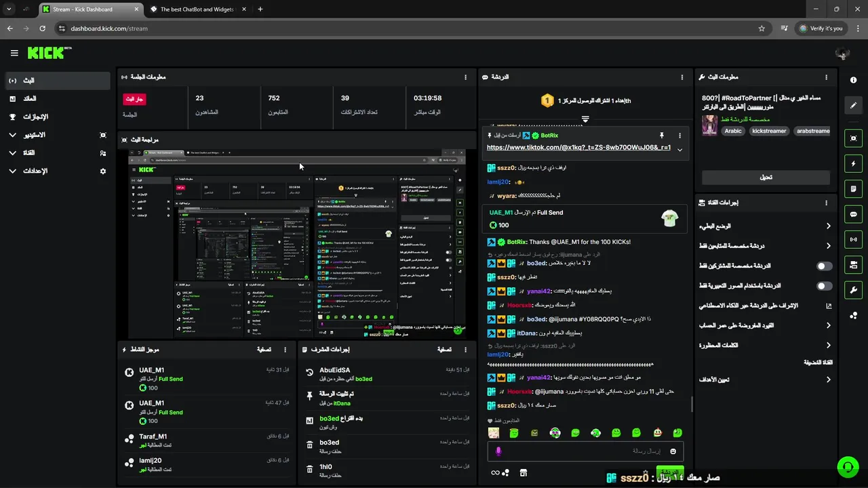Open set goals chevron
This screenshot has width=868, height=488.
[828, 380]
